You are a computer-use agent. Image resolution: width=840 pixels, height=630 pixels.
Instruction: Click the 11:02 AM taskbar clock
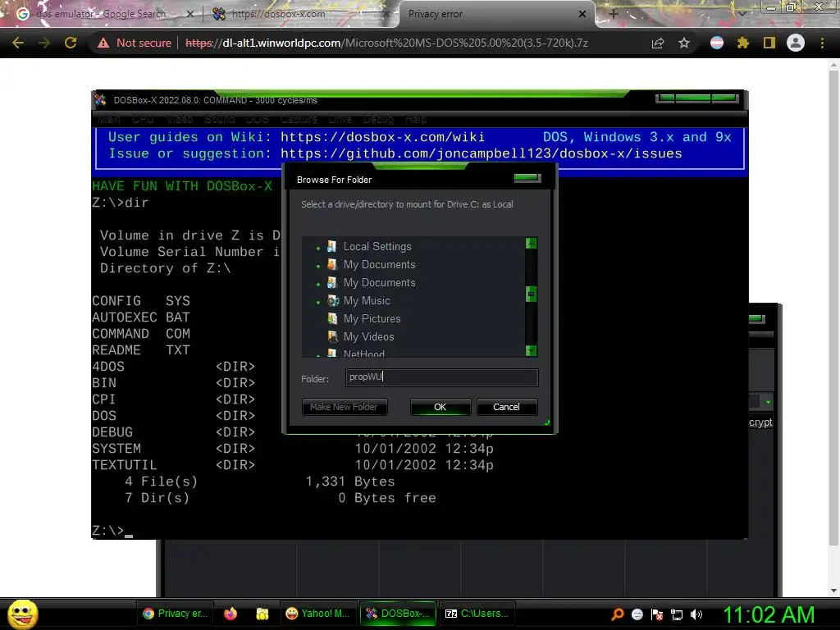pos(769,614)
